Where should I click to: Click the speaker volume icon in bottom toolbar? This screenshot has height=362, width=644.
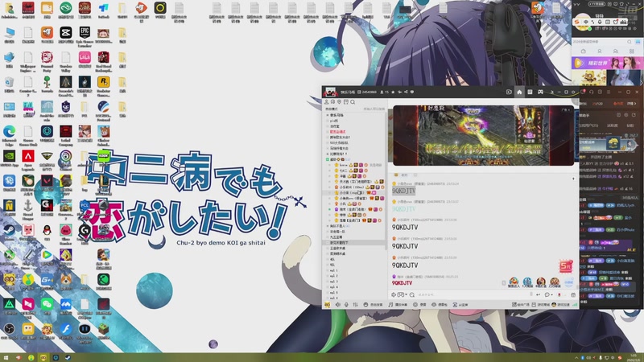click(x=338, y=305)
